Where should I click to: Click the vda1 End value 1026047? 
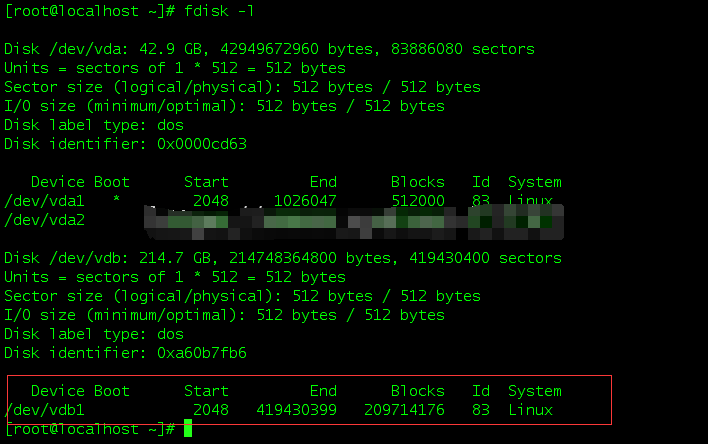305,201
